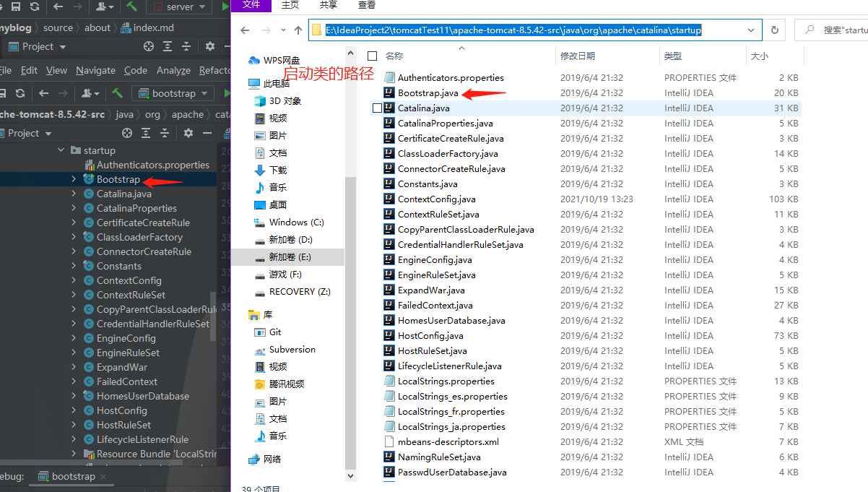Click the build hammer icon beside server dropdown

131,7
